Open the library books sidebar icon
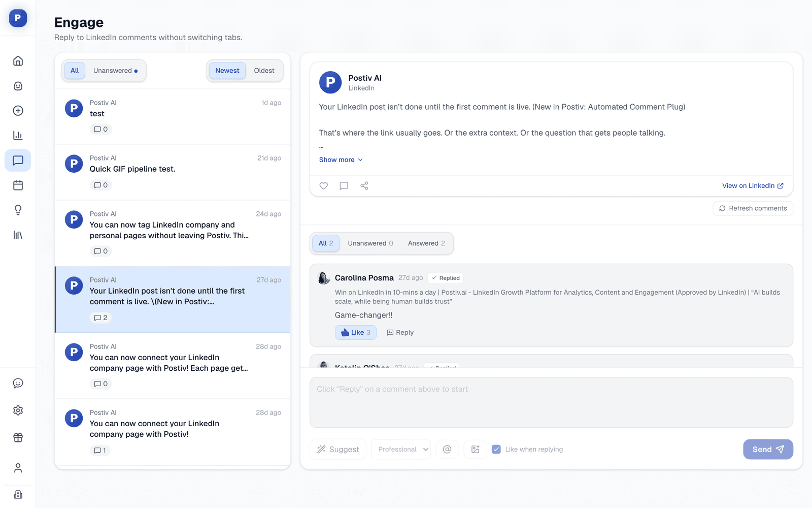The height and width of the screenshot is (508, 812). (18, 235)
